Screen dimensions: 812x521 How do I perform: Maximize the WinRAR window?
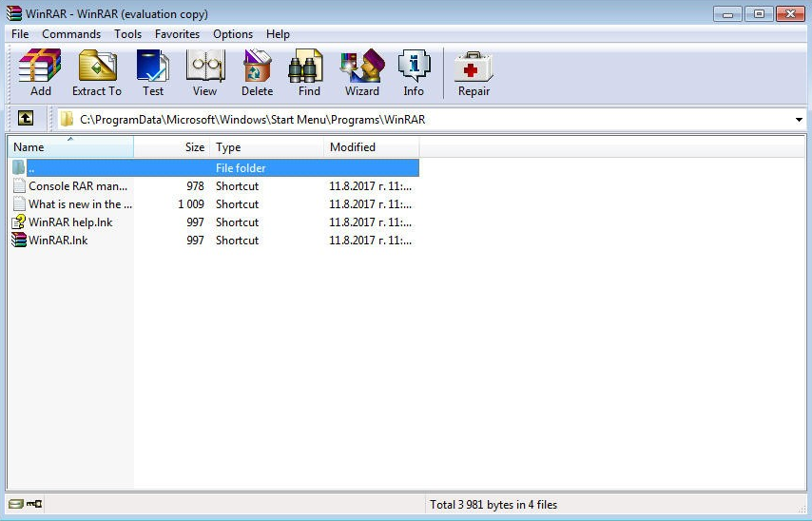(759, 14)
